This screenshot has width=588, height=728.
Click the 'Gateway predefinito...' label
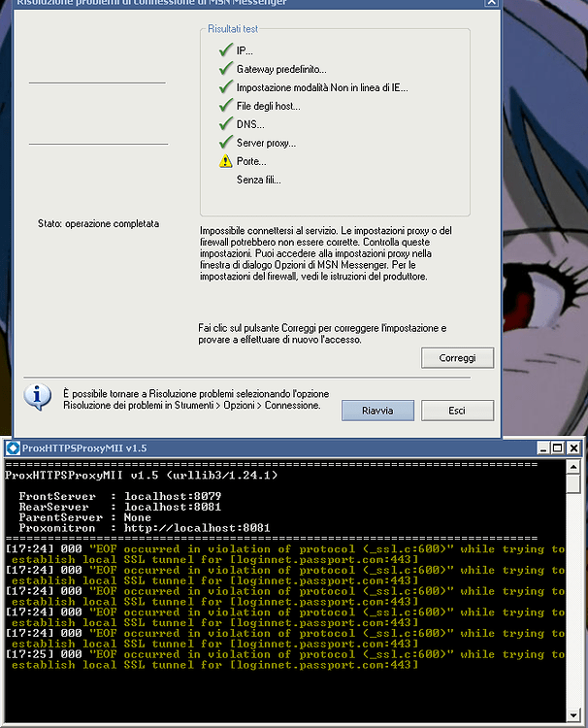pyautogui.click(x=281, y=69)
